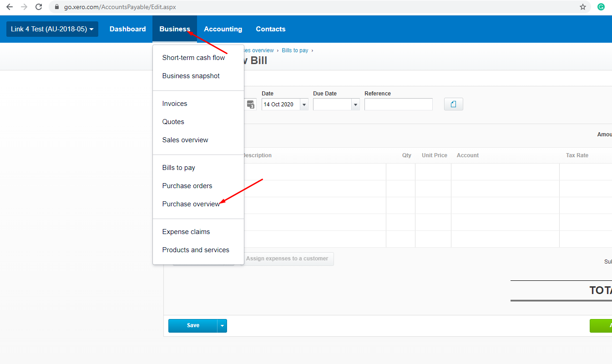Screen dimensions: 612x364
Task: Go back with the browser back arrow
Action: [10, 7]
